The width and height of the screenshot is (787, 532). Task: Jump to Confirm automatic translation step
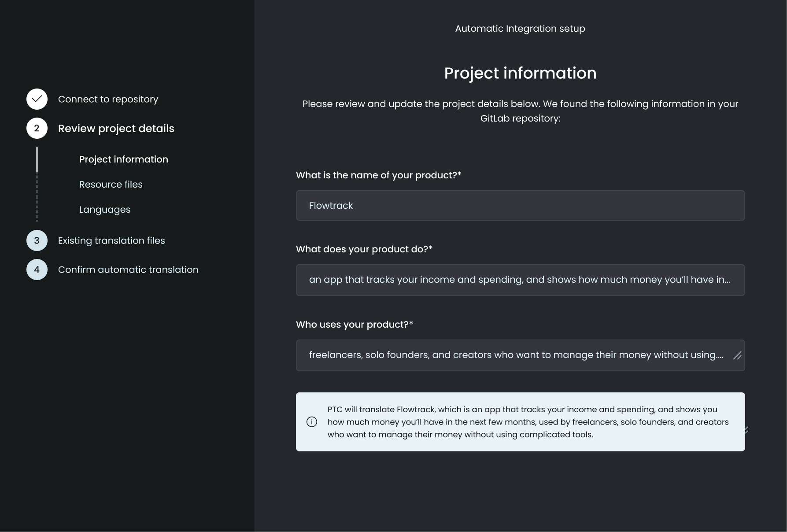128,270
